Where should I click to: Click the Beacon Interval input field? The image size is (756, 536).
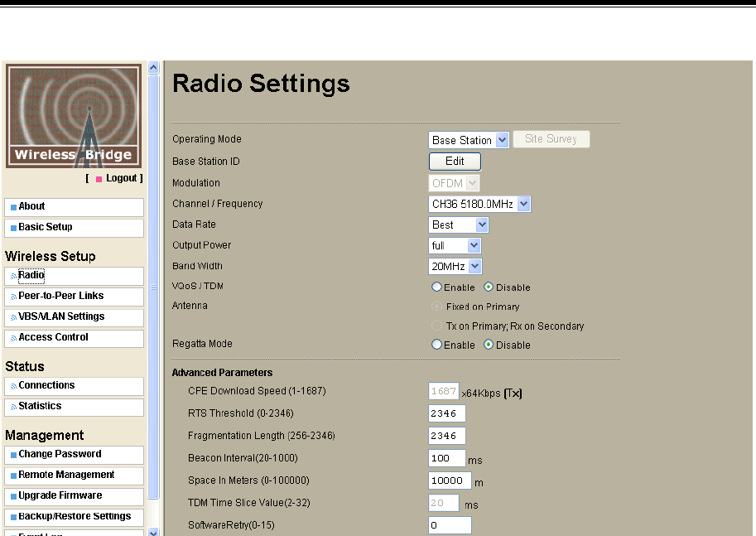(447, 458)
